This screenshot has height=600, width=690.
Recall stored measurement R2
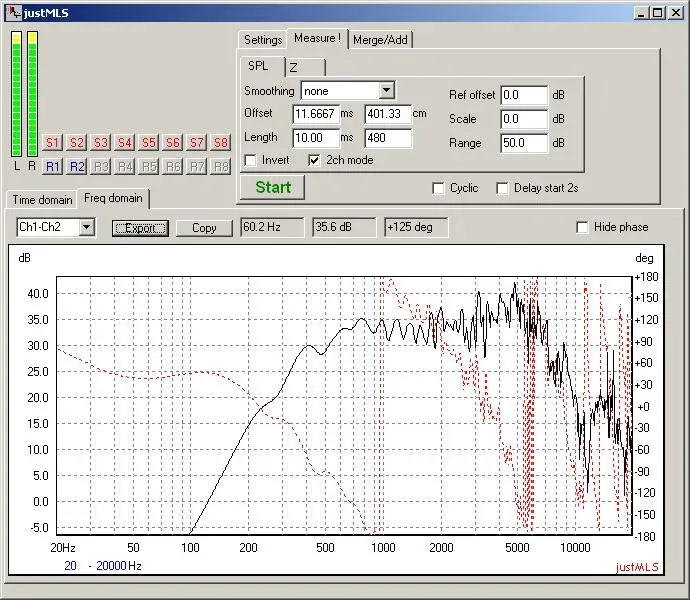77,166
